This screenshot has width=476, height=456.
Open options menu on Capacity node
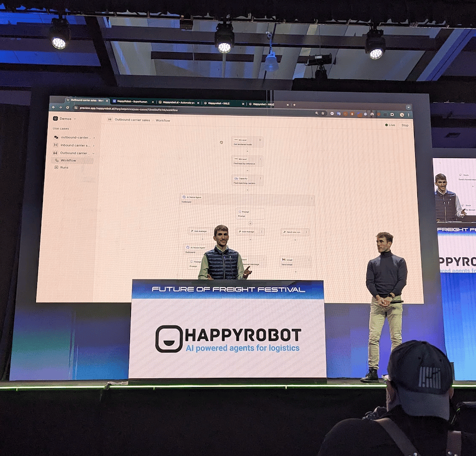pos(260,178)
